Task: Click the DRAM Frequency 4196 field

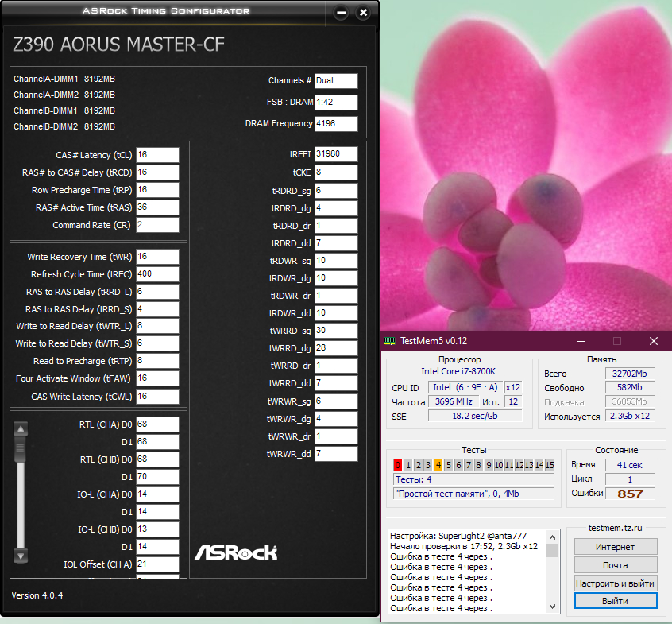Action: 336,123
